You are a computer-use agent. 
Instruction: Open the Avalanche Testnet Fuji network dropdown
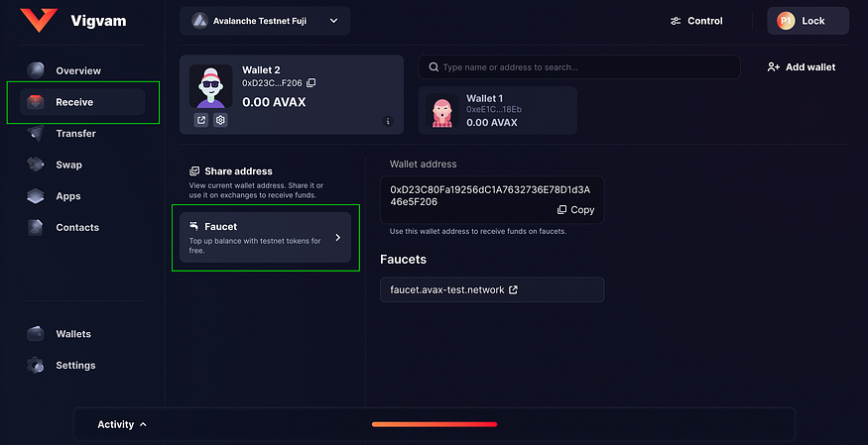coord(265,21)
